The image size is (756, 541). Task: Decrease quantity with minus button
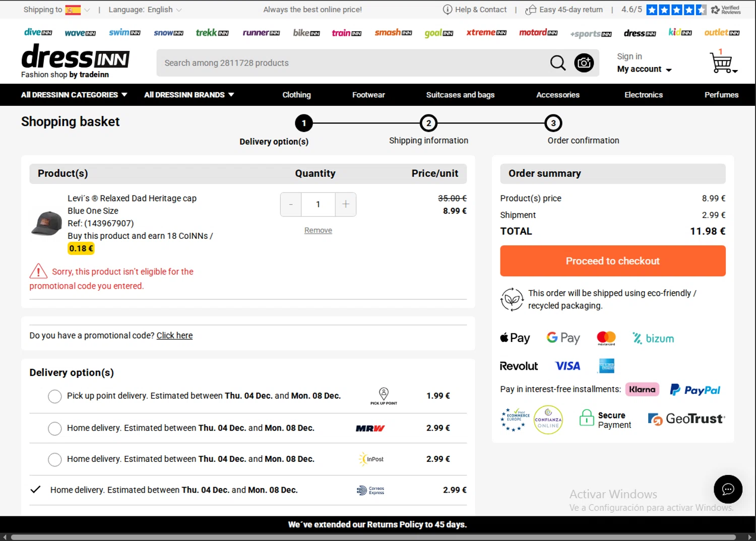pos(291,205)
